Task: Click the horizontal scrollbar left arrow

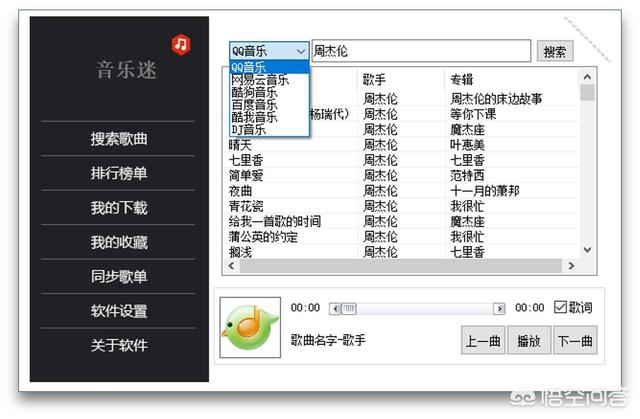Action: click(231, 266)
